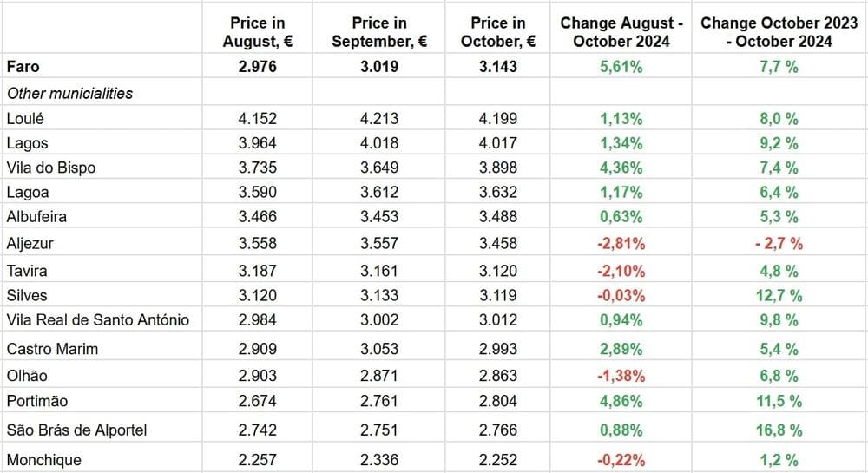This screenshot has width=868, height=473.
Task: Click the Price in October column header
Action: tap(497, 31)
